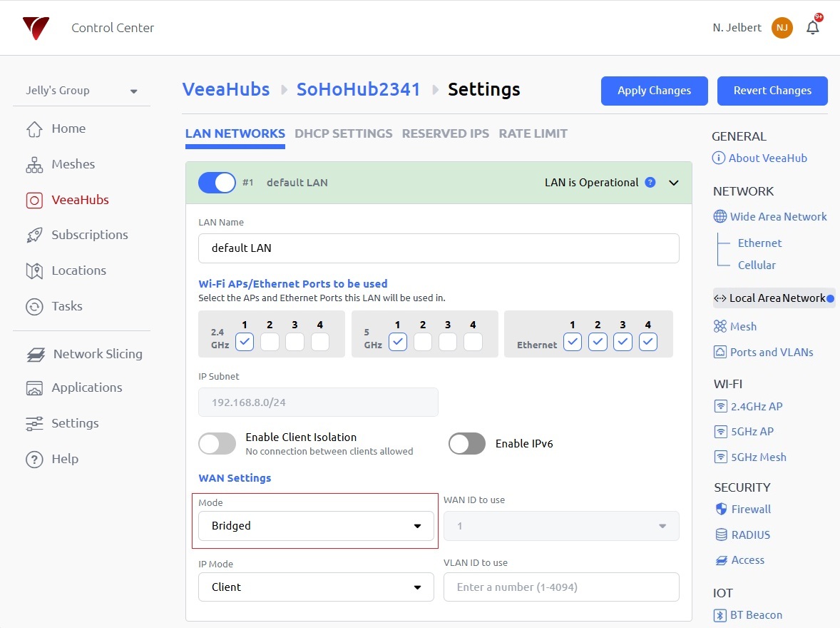Click the Control Center title text
This screenshot has height=628, width=840.
tap(113, 28)
